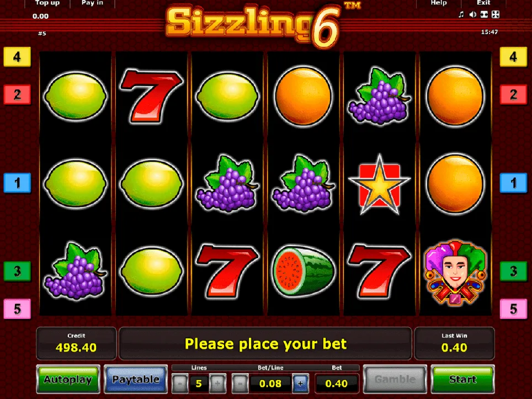
Task: Toggle the music note icon
Action: (461, 14)
